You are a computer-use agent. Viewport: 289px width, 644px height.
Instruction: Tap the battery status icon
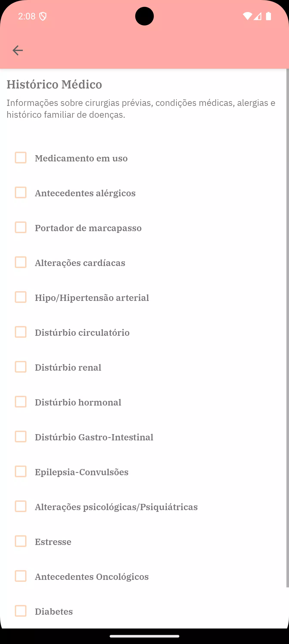[x=269, y=16]
